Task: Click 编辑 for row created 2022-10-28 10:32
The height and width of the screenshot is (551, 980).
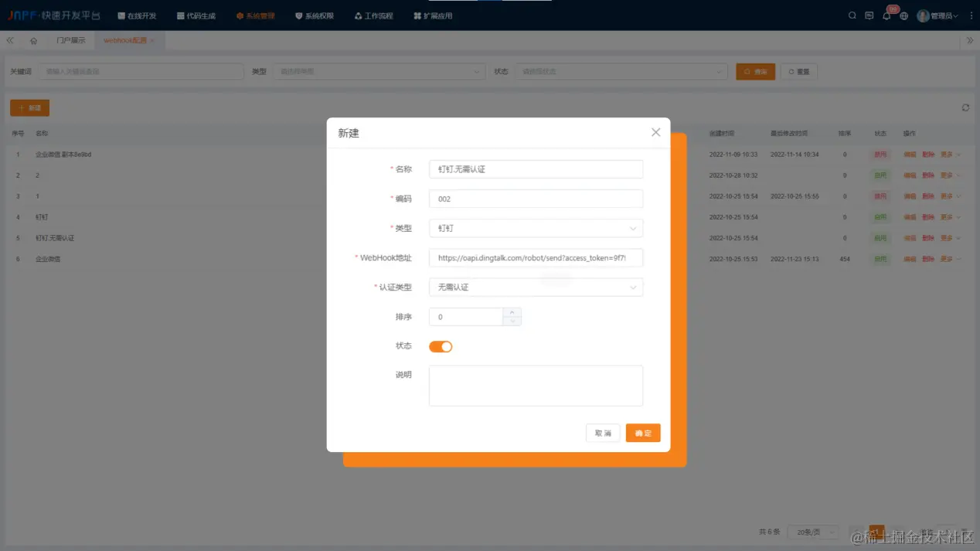Action: (x=910, y=175)
